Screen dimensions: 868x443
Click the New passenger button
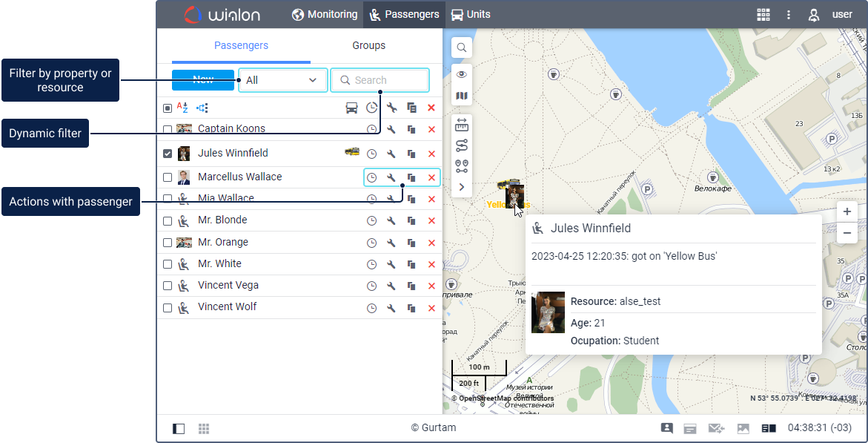pyautogui.click(x=202, y=80)
